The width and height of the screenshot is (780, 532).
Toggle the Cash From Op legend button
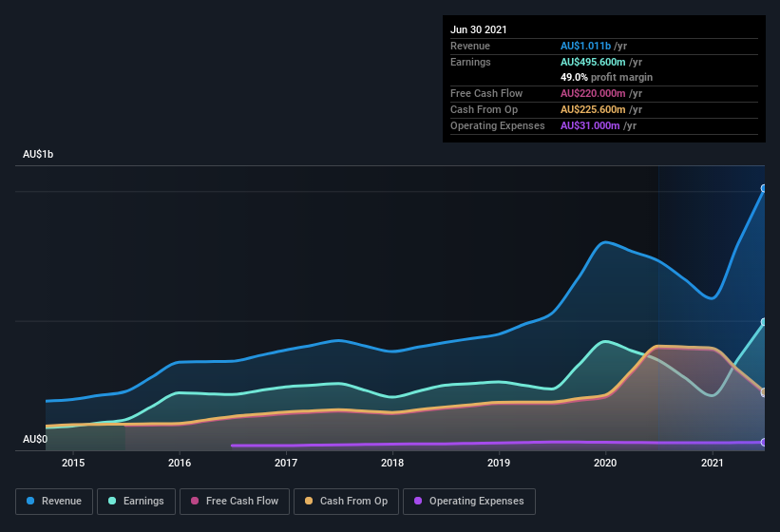point(346,502)
